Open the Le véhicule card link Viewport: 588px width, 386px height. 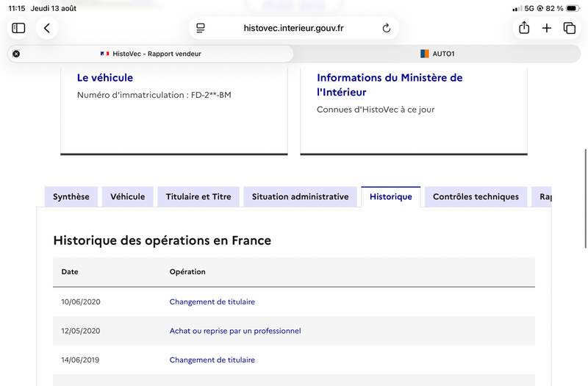pyautogui.click(x=105, y=78)
